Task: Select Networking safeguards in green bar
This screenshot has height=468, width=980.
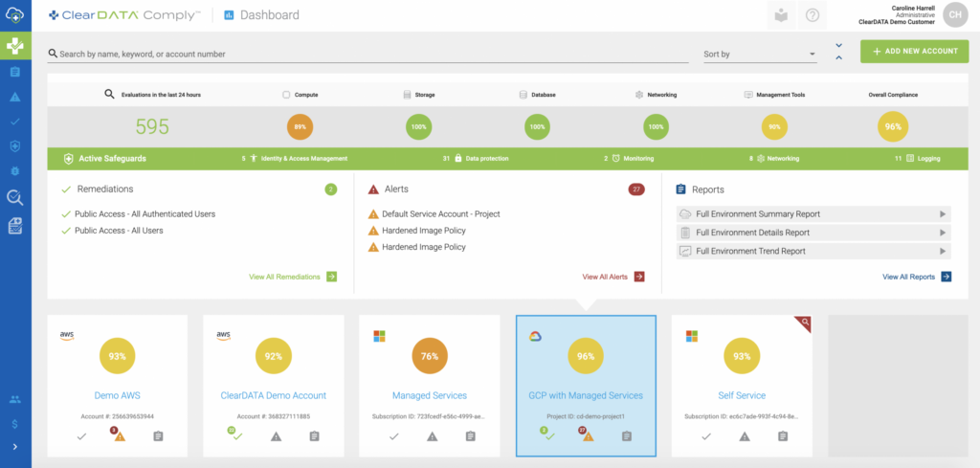Action: point(773,159)
